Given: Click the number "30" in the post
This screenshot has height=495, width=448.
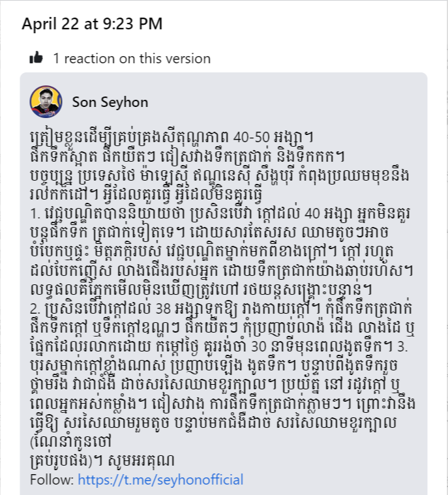Looking at the screenshot, I should 259,346.
